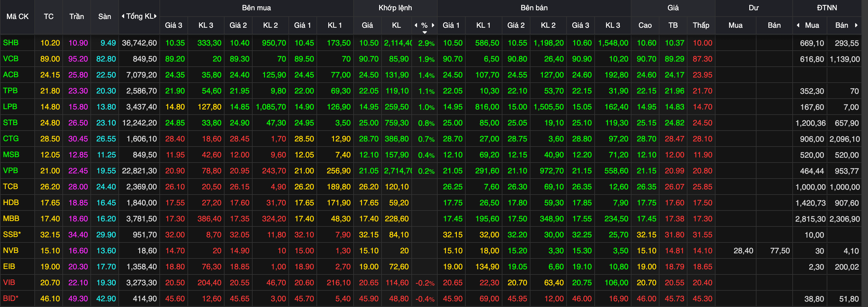Click VCB ceiling price 95.20

pos(78,59)
